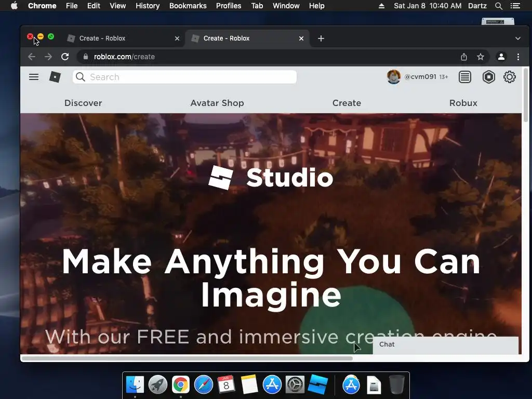Open the Create navigation link
532x399 pixels.
click(x=347, y=103)
